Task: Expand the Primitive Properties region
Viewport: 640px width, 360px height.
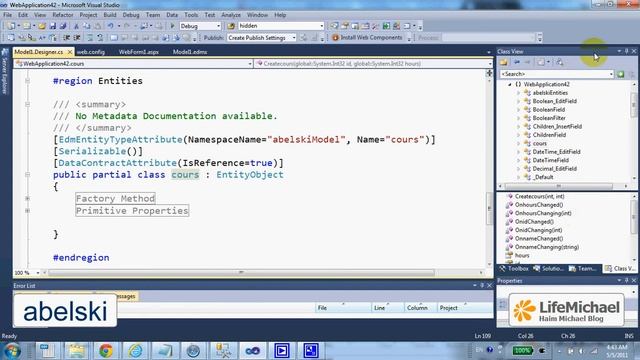Action: tap(27, 211)
